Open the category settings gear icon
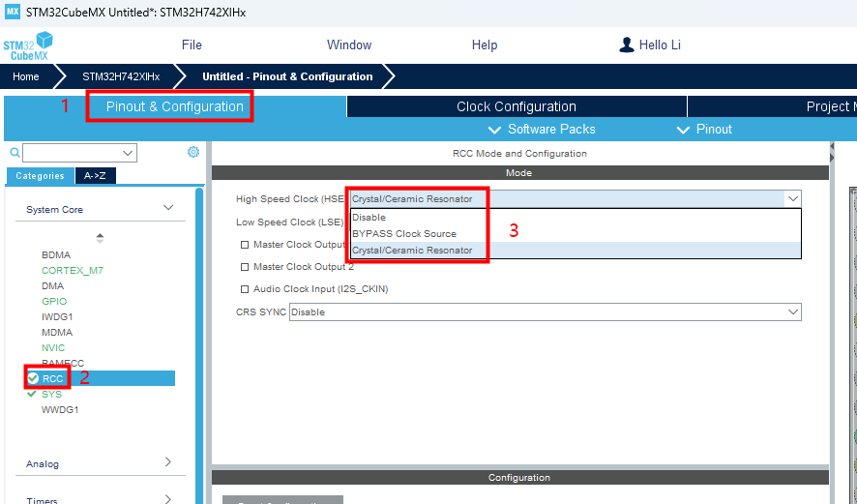This screenshot has height=504, width=857. (x=192, y=152)
